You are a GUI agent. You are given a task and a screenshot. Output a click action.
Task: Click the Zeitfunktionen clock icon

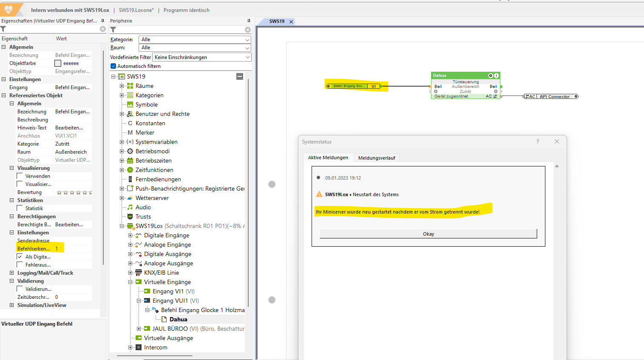click(130, 170)
